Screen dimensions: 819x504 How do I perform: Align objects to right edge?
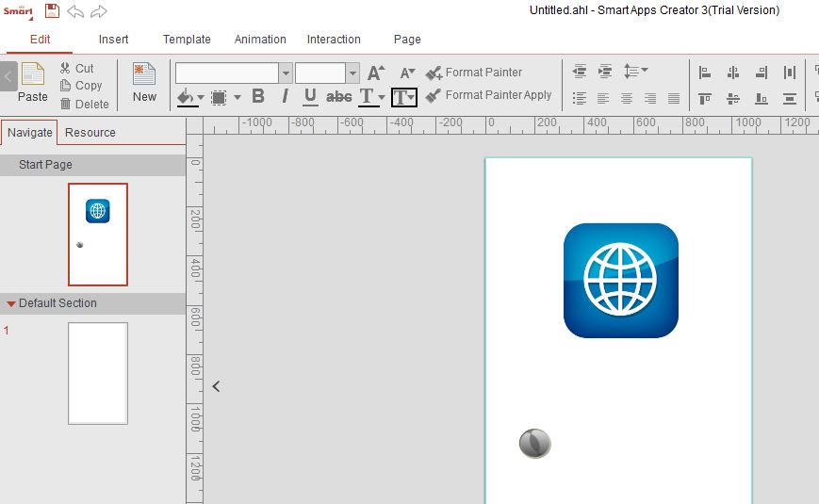[x=762, y=73]
